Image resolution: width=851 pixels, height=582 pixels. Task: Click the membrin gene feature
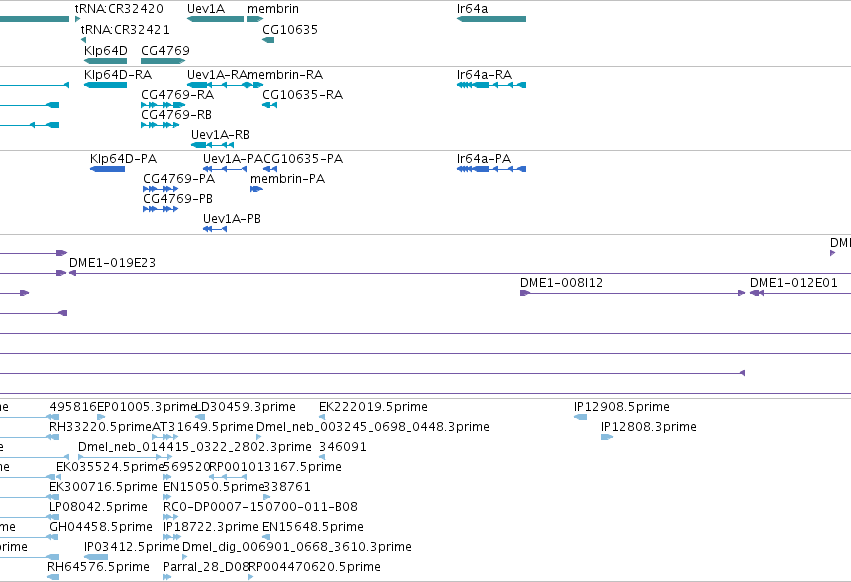[x=255, y=19]
